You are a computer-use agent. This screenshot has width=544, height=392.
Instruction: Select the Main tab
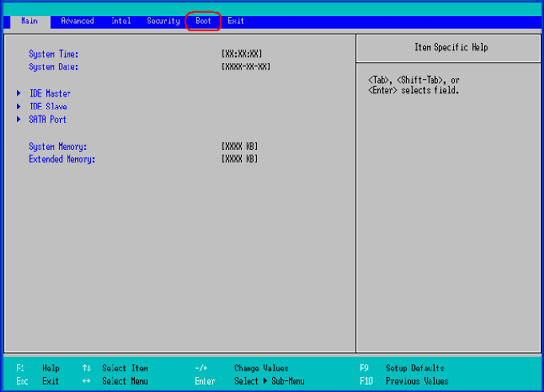click(29, 22)
